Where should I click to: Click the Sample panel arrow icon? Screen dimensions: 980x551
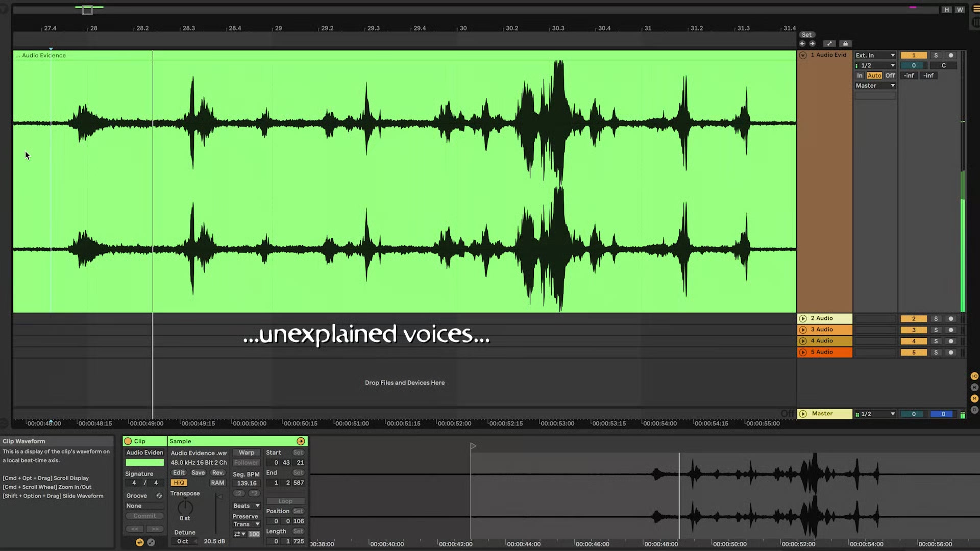point(301,441)
